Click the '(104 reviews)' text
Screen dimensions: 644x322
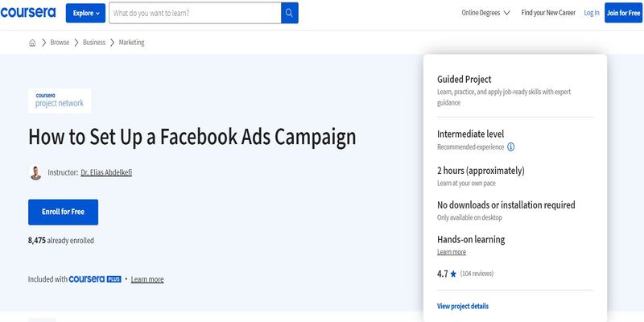tap(477, 274)
